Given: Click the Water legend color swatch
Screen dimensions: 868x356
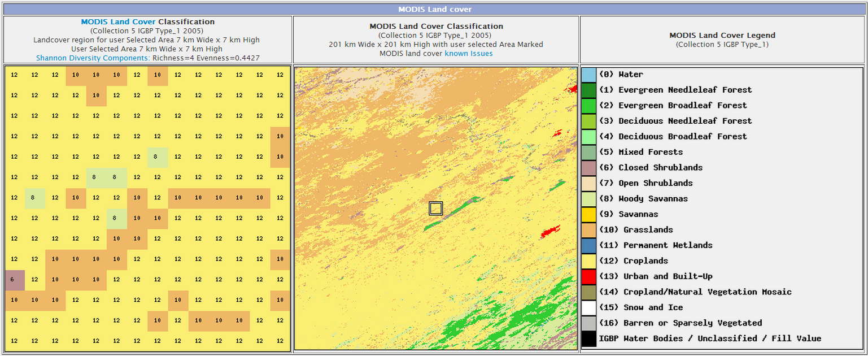Looking at the screenshot, I should pyautogui.click(x=589, y=75).
